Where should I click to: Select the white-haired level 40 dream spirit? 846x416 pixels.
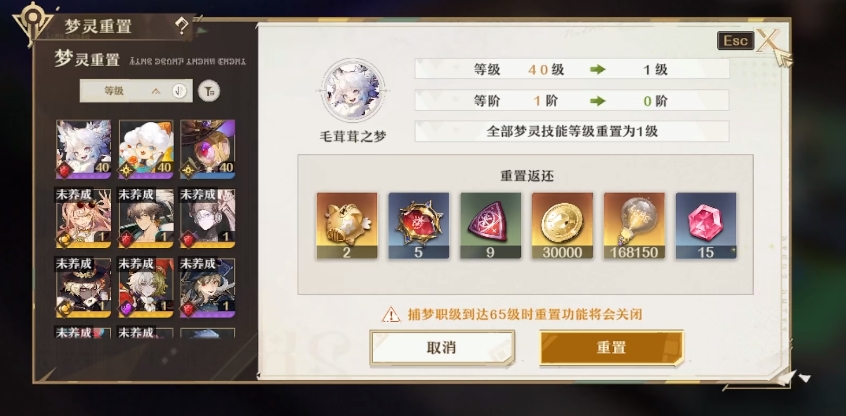point(84,149)
